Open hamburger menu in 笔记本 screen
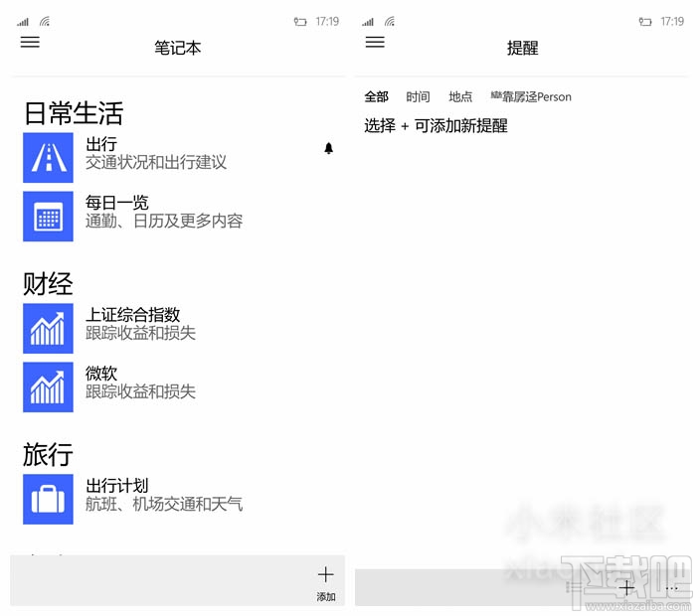Image resolution: width=700 pixels, height=616 pixels. click(30, 42)
